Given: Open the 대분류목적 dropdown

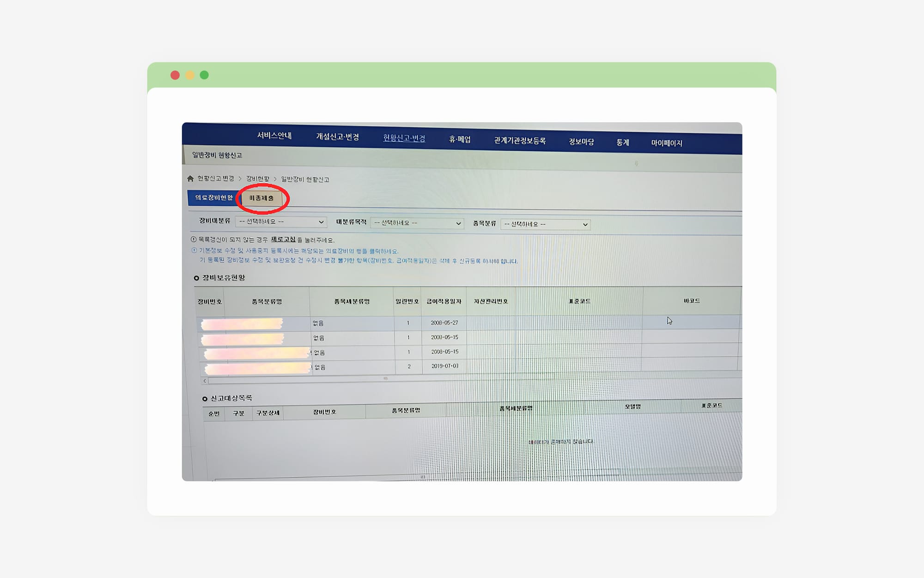Looking at the screenshot, I should [x=417, y=223].
